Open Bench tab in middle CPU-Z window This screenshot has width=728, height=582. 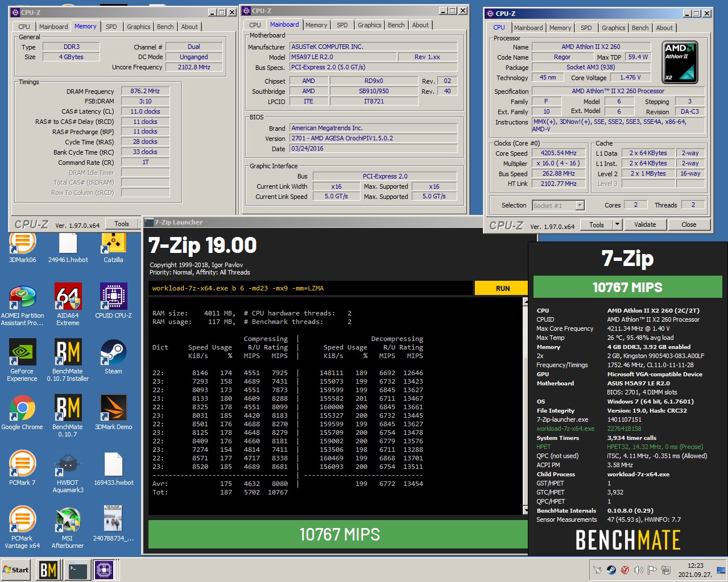[396, 25]
